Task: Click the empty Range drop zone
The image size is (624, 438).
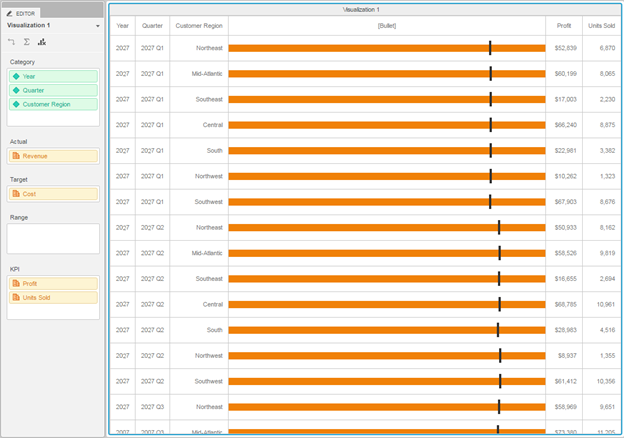Action: point(53,238)
